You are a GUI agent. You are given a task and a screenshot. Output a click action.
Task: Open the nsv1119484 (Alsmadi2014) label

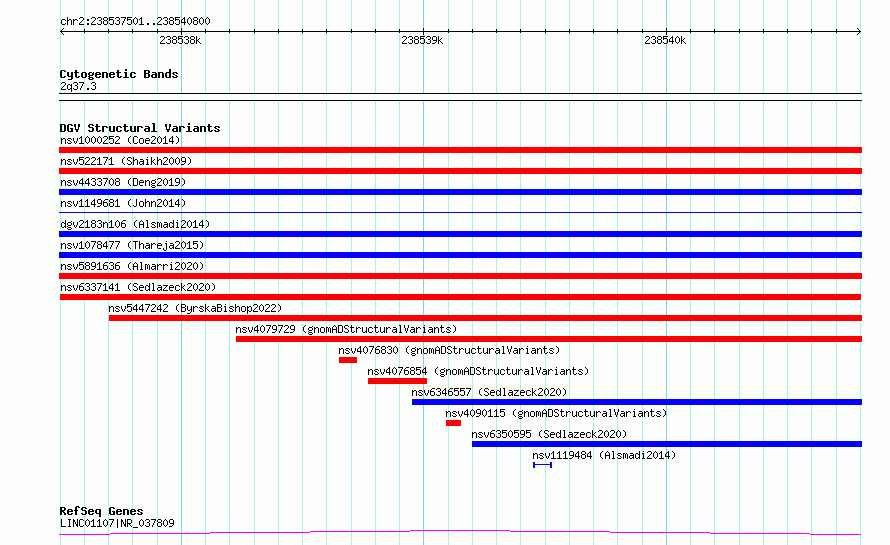604,455
